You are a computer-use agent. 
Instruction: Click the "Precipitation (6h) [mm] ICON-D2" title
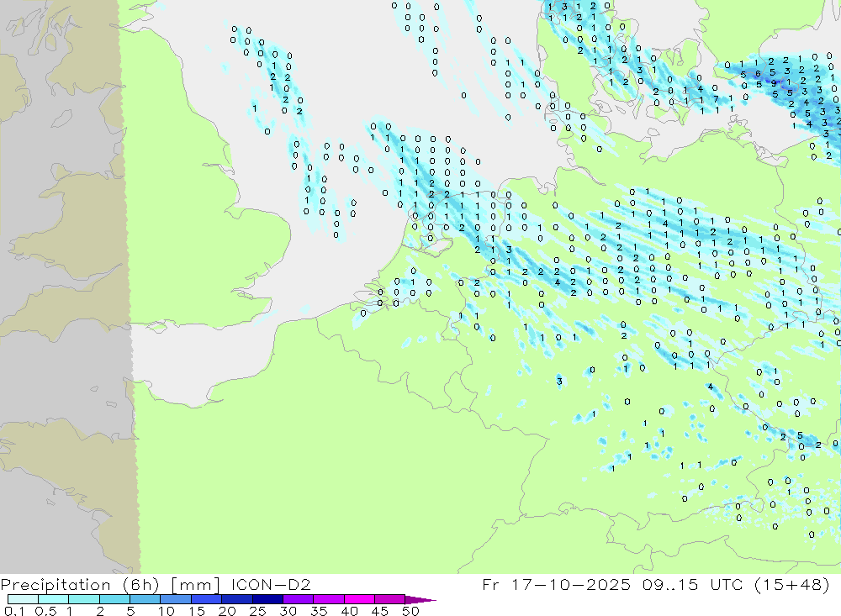click(x=156, y=584)
